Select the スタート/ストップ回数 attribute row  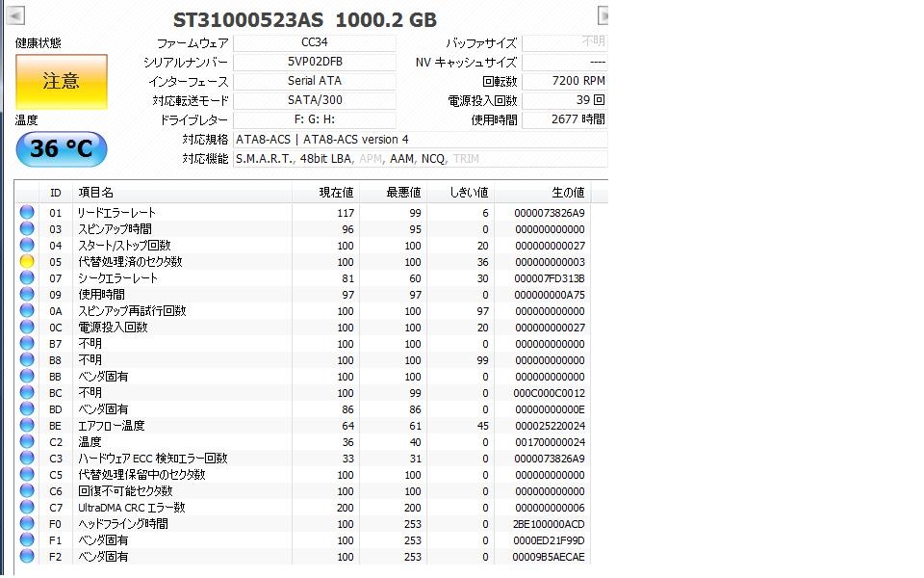pos(303,246)
